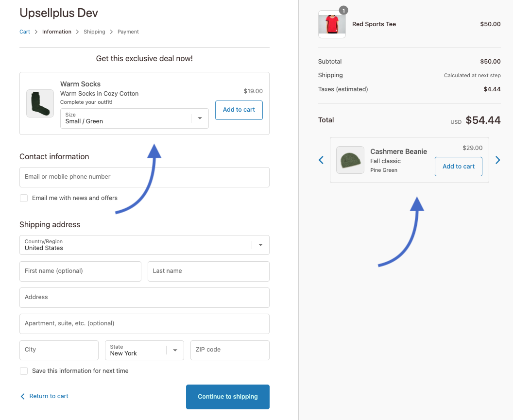Open the State dropdown showing New York
513x420 pixels.
[x=144, y=350]
